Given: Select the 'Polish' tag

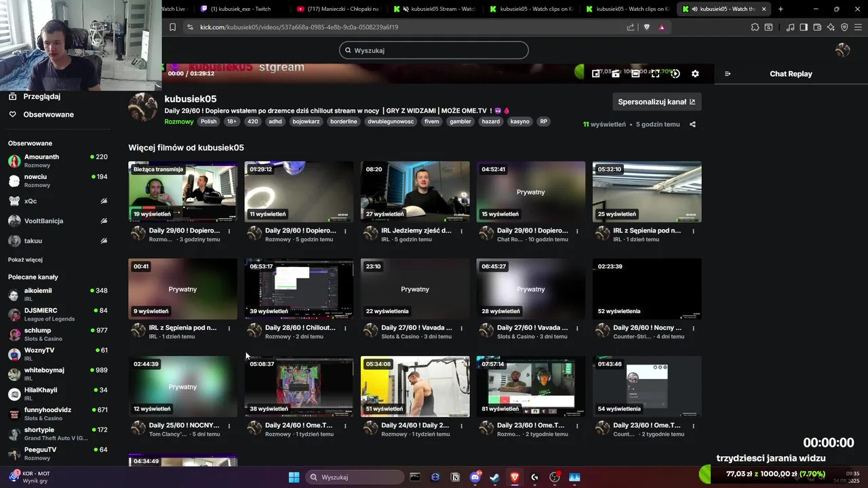Looking at the screenshot, I should [209, 122].
